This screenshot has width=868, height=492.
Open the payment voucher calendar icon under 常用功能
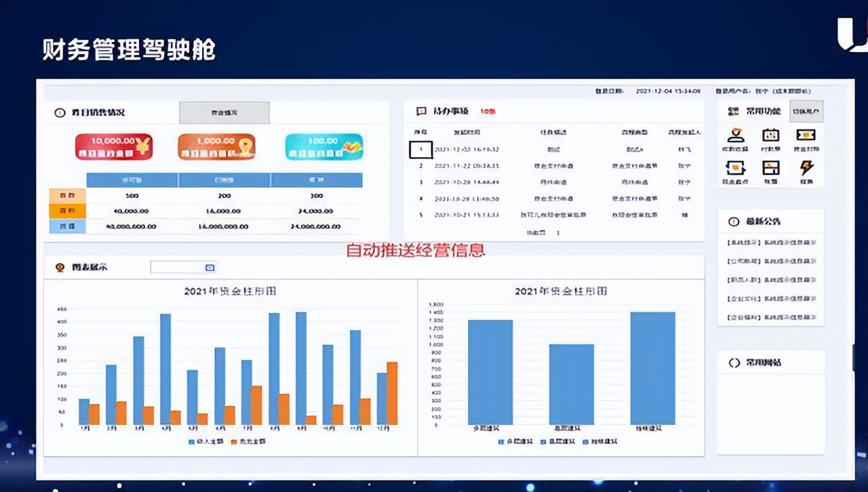click(771, 136)
